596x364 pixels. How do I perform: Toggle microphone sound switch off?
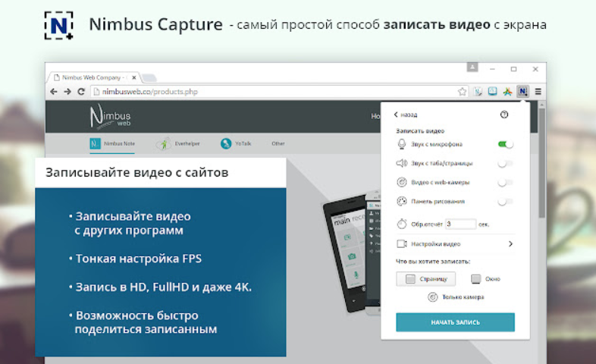pyautogui.click(x=506, y=144)
